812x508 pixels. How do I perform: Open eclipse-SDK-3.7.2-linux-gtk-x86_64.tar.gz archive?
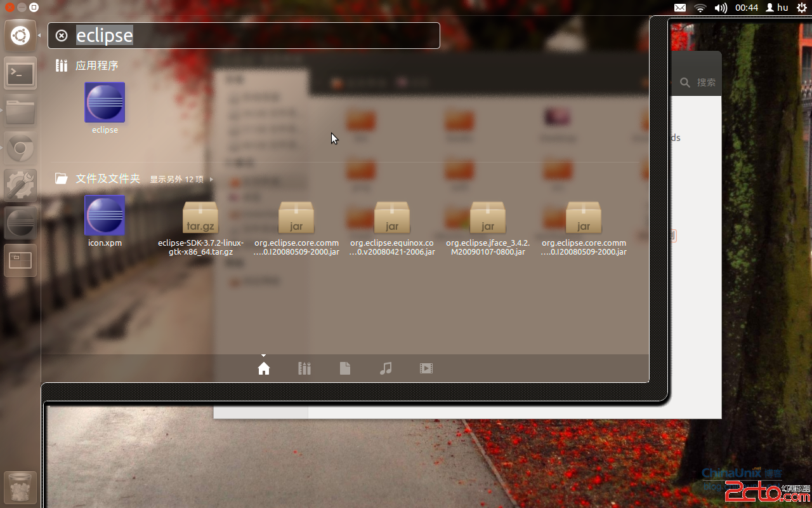click(200, 229)
